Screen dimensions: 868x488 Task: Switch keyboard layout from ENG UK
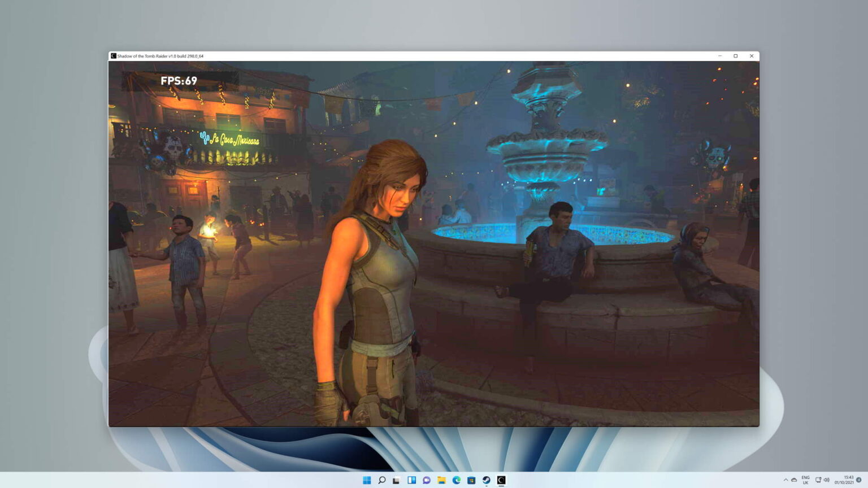[805, 480]
